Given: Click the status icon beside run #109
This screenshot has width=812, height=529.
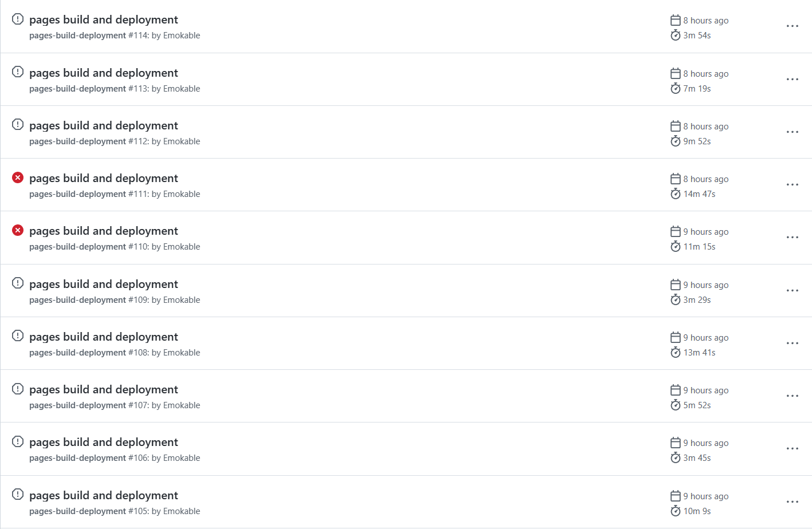Looking at the screenshot, I should pyautogui.click(x=18, y=283).
